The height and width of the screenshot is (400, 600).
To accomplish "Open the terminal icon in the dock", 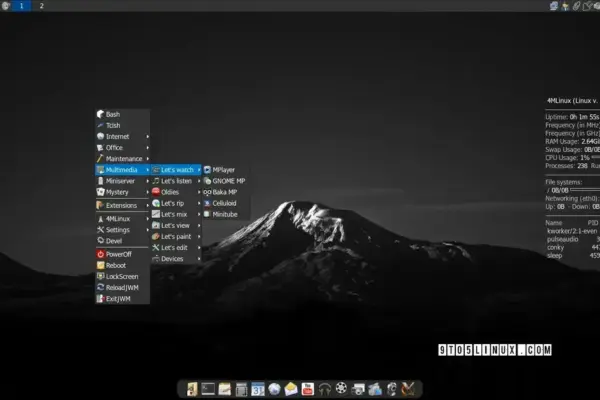I will [x=208, y=389].
